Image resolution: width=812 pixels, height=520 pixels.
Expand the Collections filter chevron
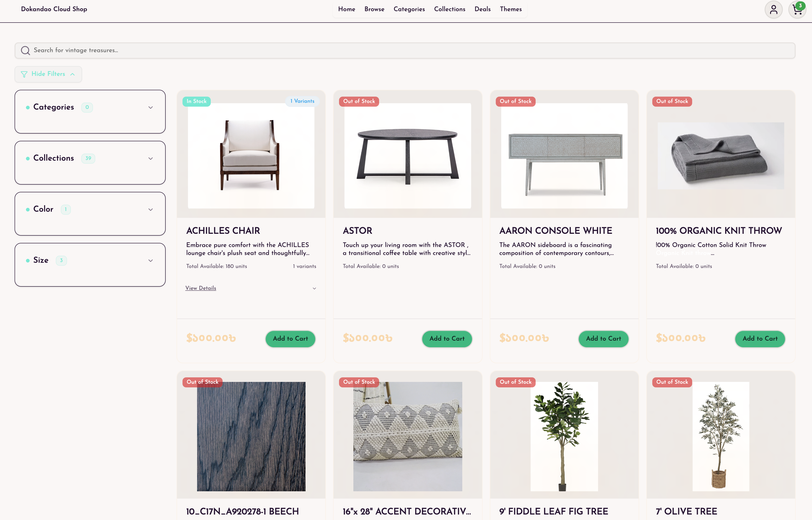[151, 158]
